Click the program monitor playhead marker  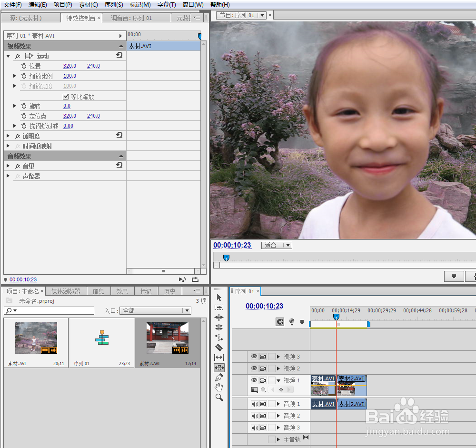[x=226, y=258]
